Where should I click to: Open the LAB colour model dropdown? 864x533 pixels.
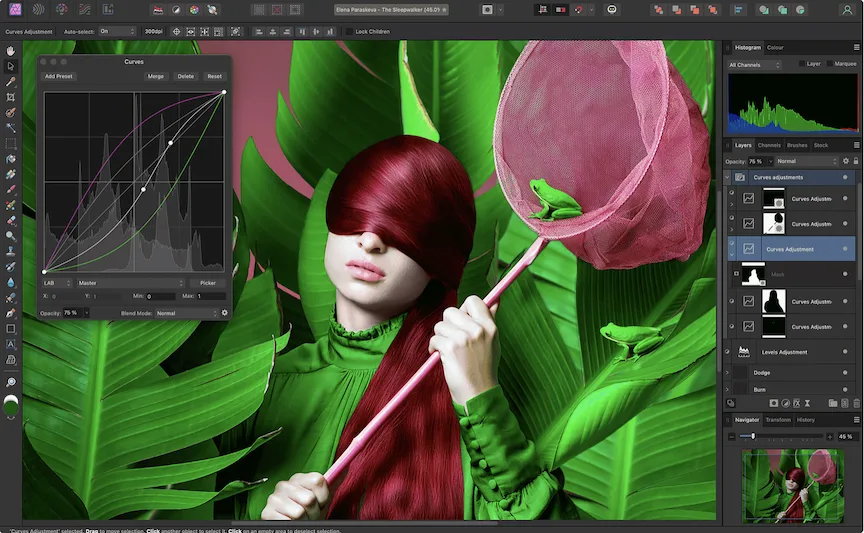[58, 283]
